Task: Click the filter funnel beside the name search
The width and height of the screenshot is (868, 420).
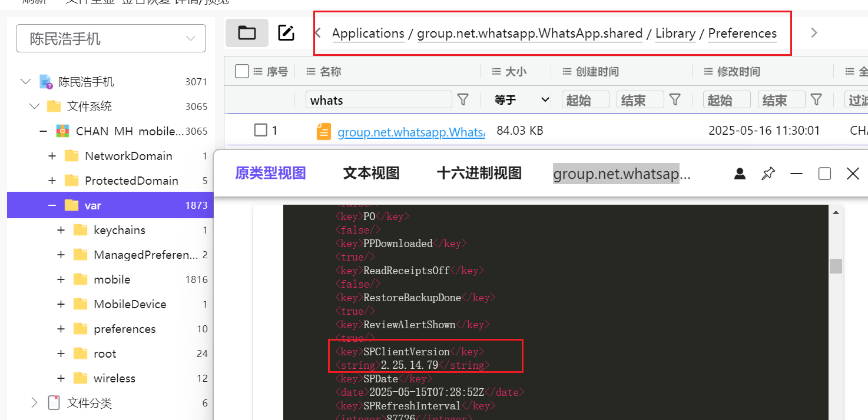Action: [x=463, y=99]
